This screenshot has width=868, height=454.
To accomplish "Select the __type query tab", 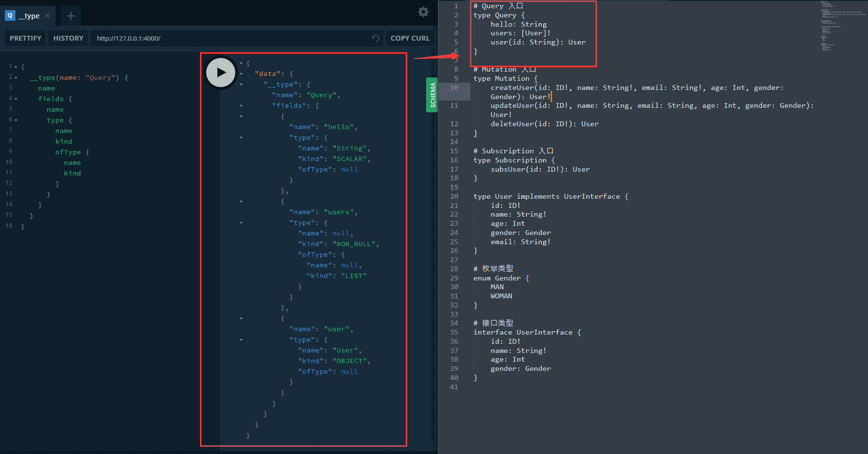I will (28, 16).
